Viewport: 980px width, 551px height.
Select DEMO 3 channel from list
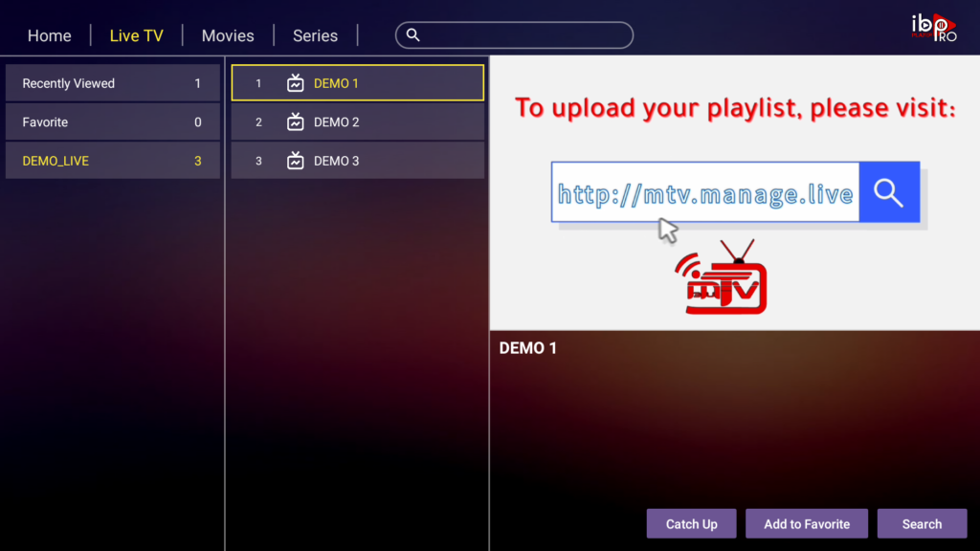pos(357,161)
